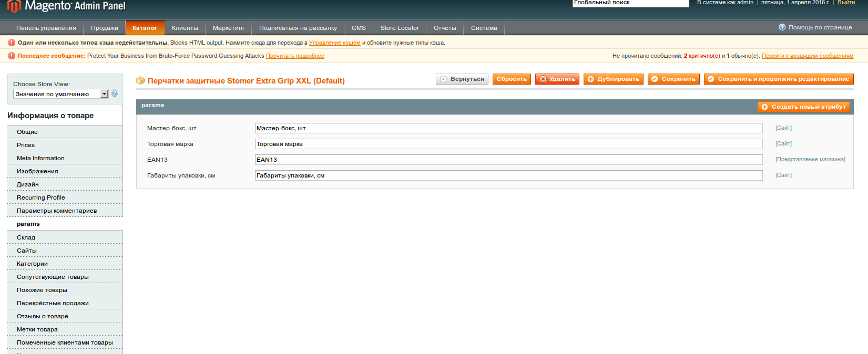Open the Изображения sidebar tab
Viewport: 868px width, 354px height.
click(65, 171)
